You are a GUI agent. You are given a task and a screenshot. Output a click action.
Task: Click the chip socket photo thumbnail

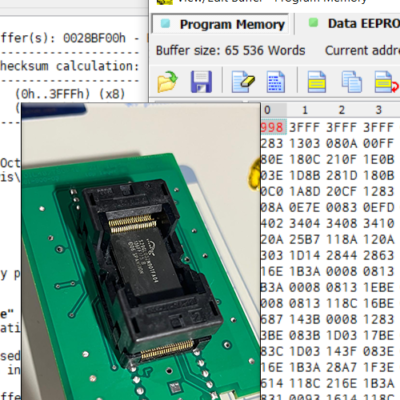(x=141, y=252)
